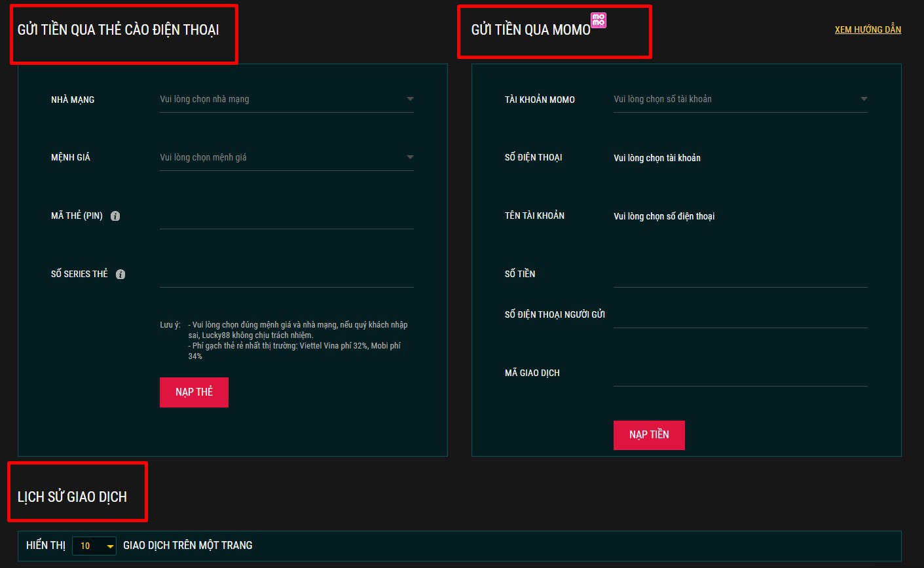Click the GỬI TIỀN QUA MOMO heading

pyautogui.click(x=530, y=30)
